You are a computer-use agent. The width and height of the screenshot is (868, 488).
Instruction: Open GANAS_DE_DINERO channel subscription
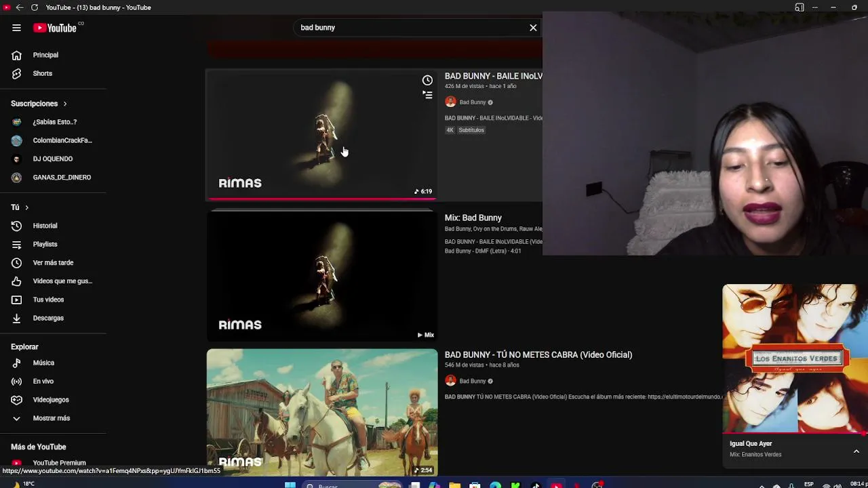click(53, 177)
